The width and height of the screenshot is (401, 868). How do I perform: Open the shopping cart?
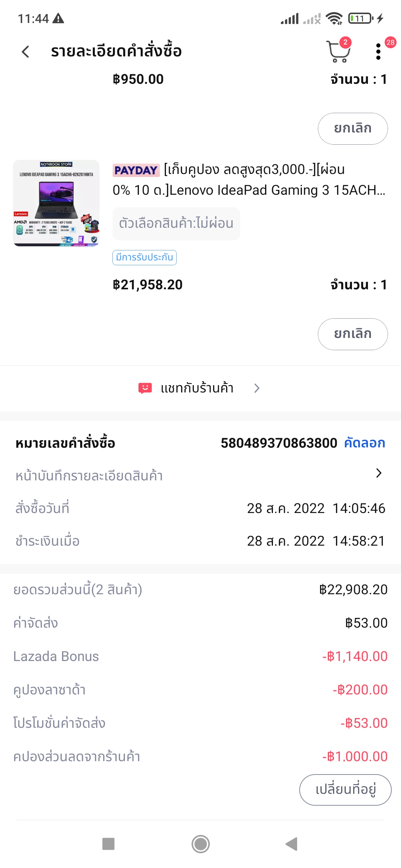click(338, 52)
